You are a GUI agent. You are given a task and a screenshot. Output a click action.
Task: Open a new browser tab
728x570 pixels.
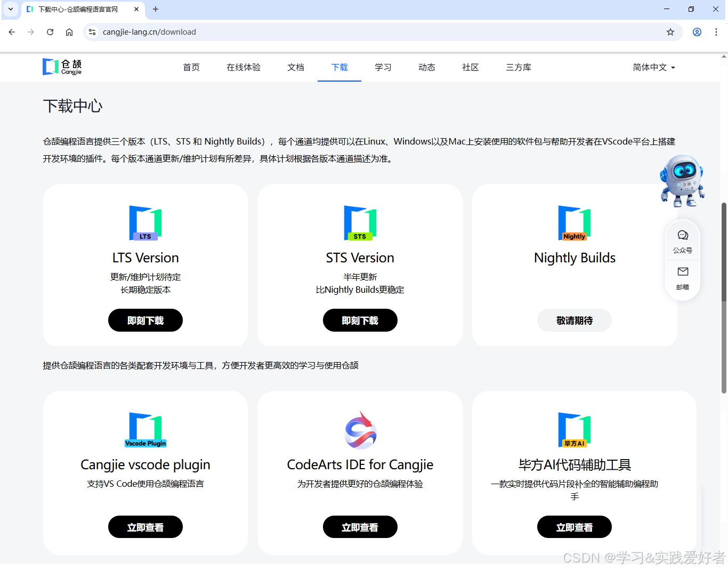pos(156,9)
